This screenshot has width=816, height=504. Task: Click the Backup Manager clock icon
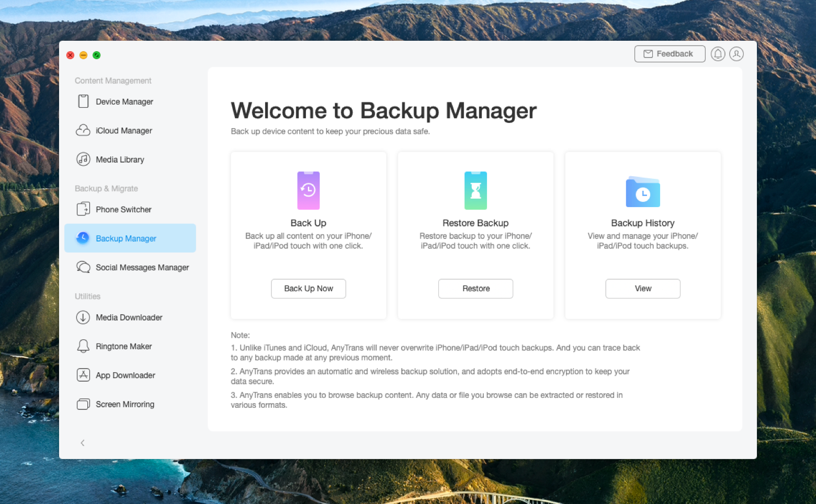point(83,238)
